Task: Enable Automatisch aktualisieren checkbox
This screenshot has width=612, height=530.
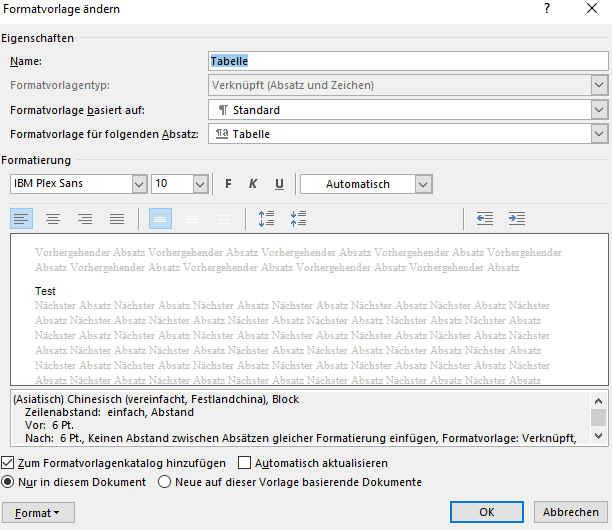Action: point(244,463)
